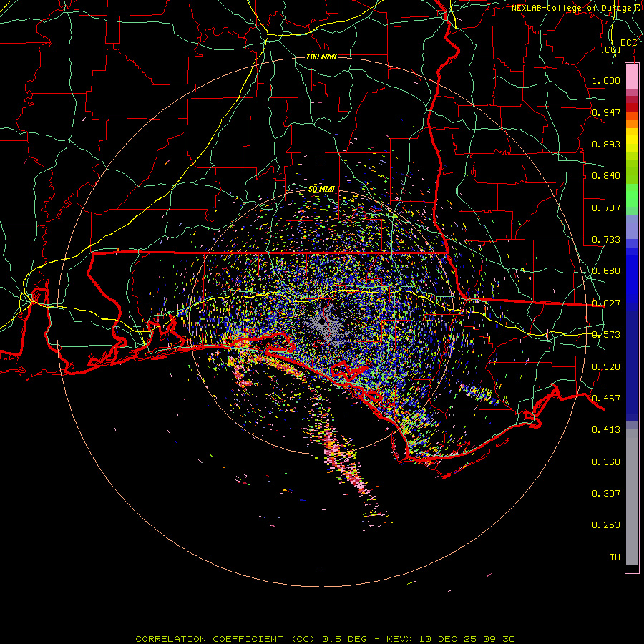Viewport: 644px width, 644px height.
Task: Click the 50 NMI range ring label
Action: click(321, 189)
